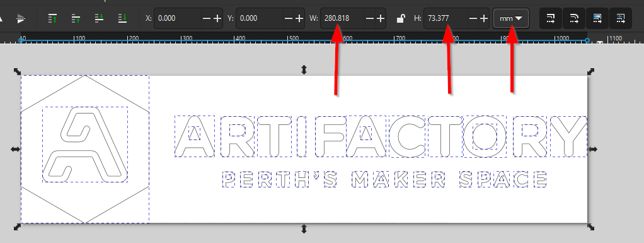Click the right-middle scale handle
Image resolution: width=644 pixels, height=243 pixels.
(x=593, y=149)
